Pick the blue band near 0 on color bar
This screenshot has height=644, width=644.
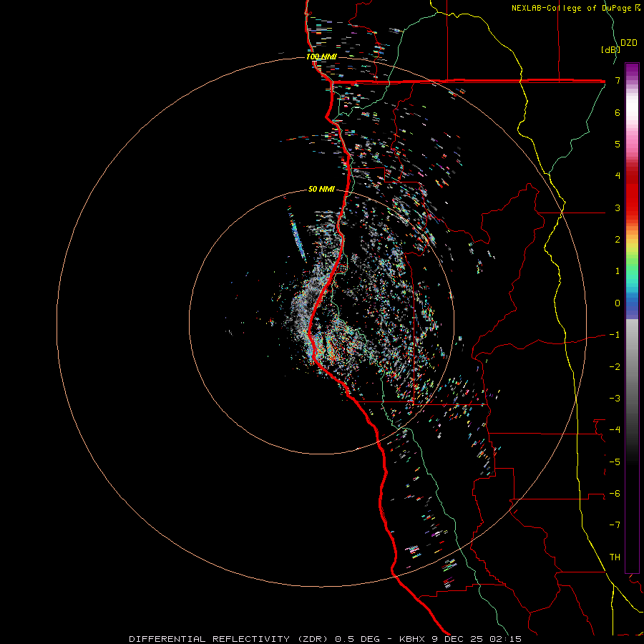coord(632,303)
